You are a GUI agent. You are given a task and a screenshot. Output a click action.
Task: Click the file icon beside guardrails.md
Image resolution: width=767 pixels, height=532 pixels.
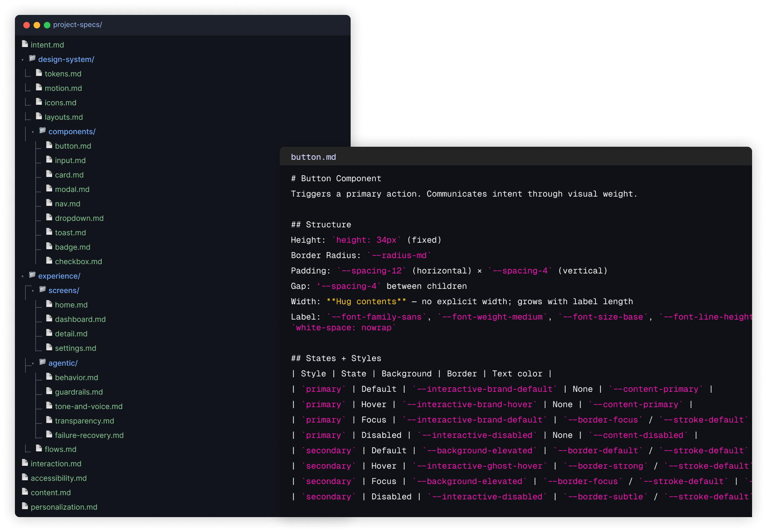[49, 391]
